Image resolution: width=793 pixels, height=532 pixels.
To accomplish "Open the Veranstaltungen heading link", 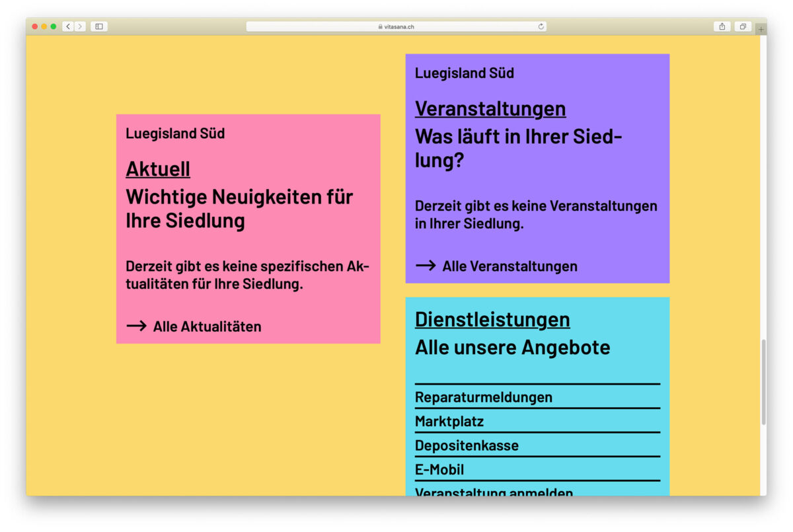I will click(490, 108).
